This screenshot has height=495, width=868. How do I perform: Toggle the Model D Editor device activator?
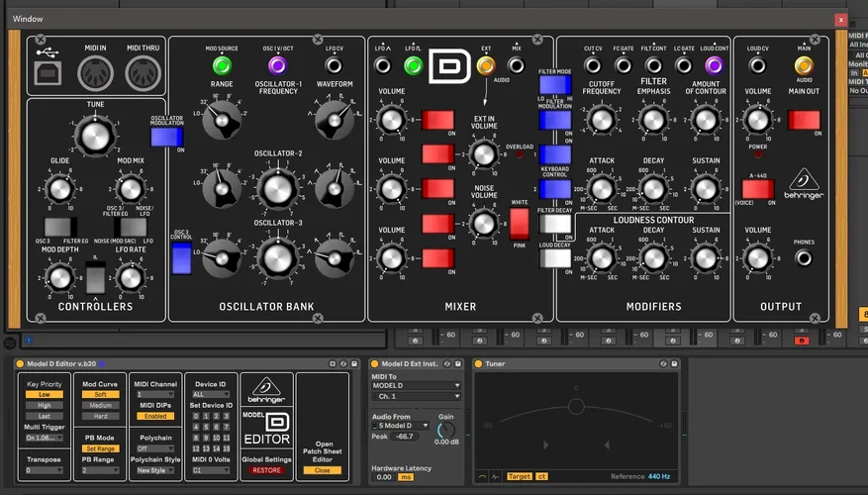click(20, 363)
